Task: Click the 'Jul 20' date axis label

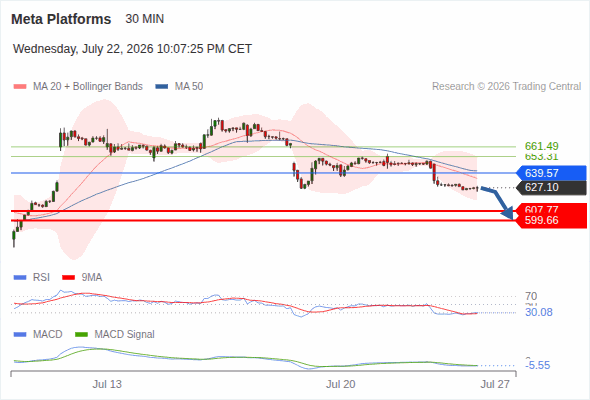Action: click(x=341, y=385)
